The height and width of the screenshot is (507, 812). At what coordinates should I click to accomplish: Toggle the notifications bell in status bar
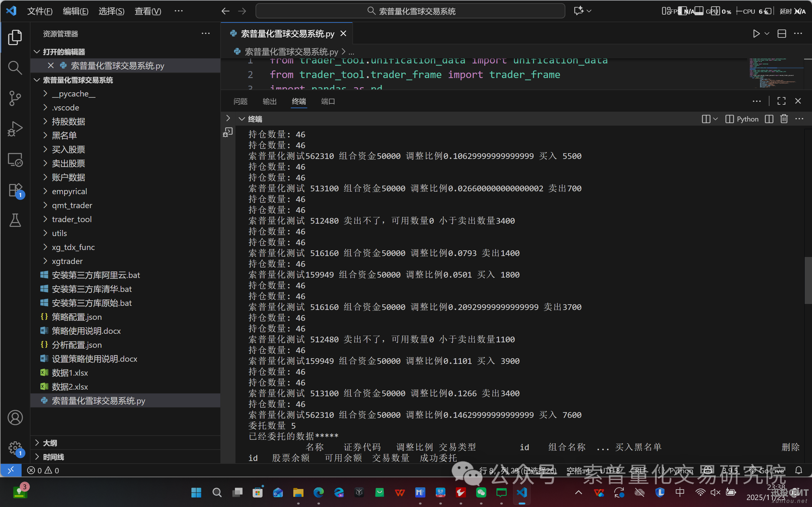click(x=799, y=471)
